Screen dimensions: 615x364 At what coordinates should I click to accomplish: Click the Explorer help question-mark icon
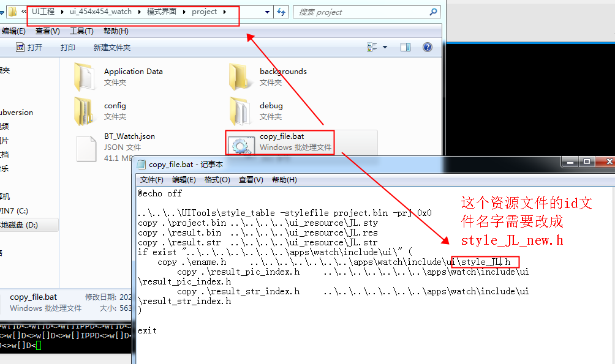click(x=428, y=47)
